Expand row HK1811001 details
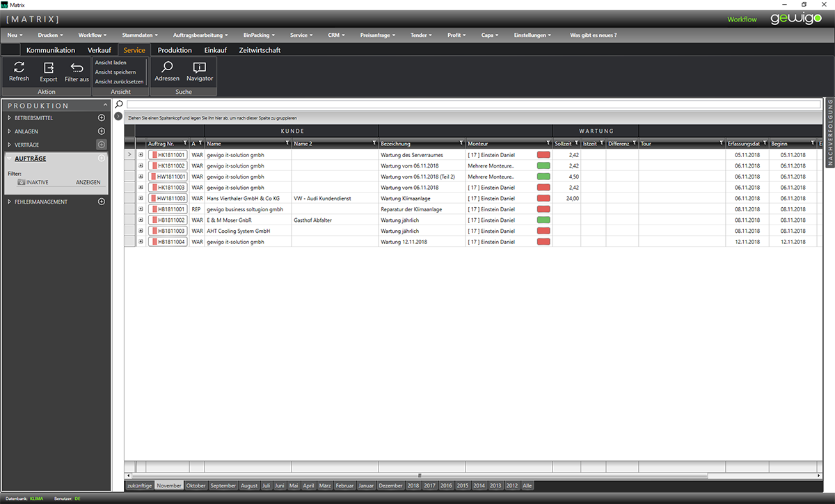 pyautogui.click(x=141, y=154)
